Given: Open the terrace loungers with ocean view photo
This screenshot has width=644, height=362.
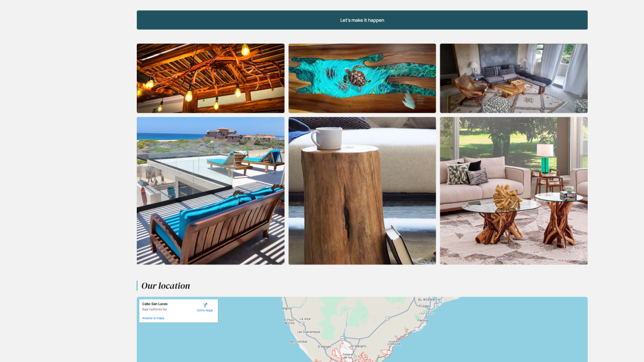Looking at the screenshot, I should point(210,191).
